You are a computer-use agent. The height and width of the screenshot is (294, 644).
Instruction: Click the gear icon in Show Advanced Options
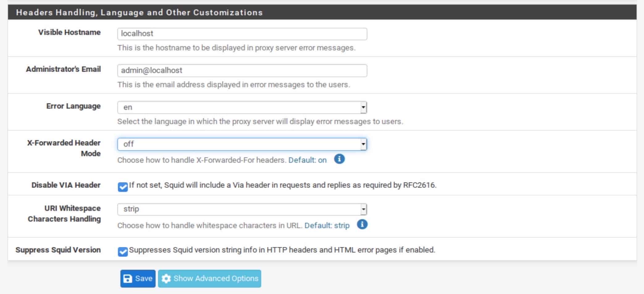tap(166, 279)
